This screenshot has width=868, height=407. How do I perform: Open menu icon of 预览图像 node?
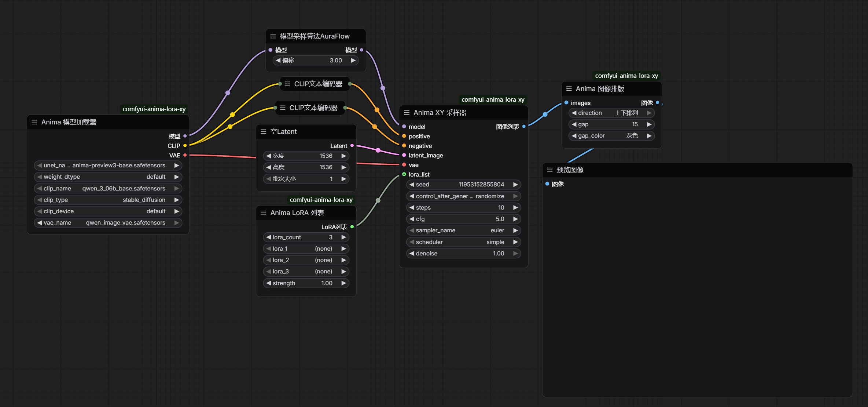click(550, 170)
